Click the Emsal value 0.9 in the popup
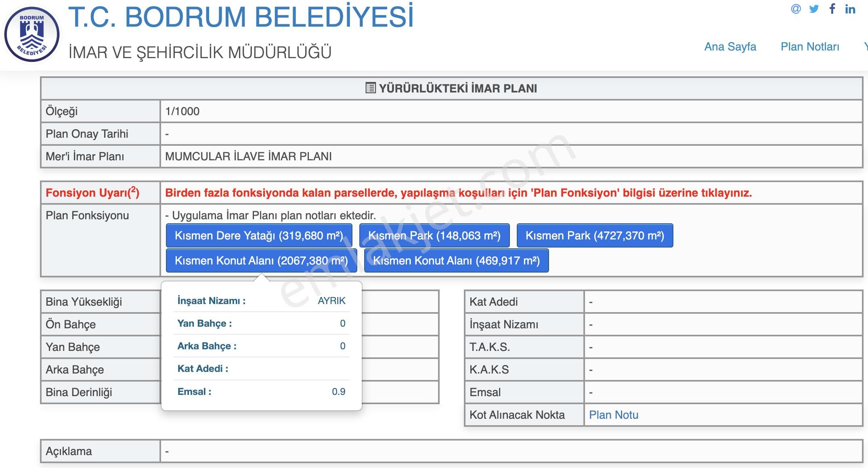Image resolution: width=868 pixels, height=468 pixels. [338, 391]
